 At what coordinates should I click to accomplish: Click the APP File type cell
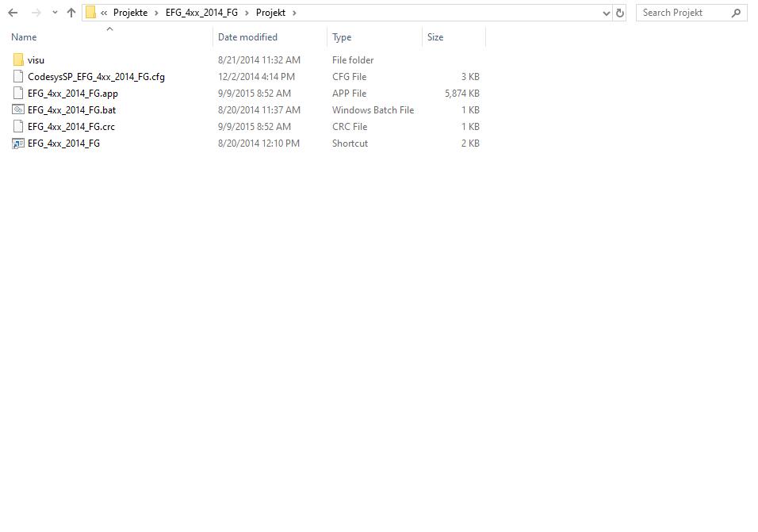point(349,94)
